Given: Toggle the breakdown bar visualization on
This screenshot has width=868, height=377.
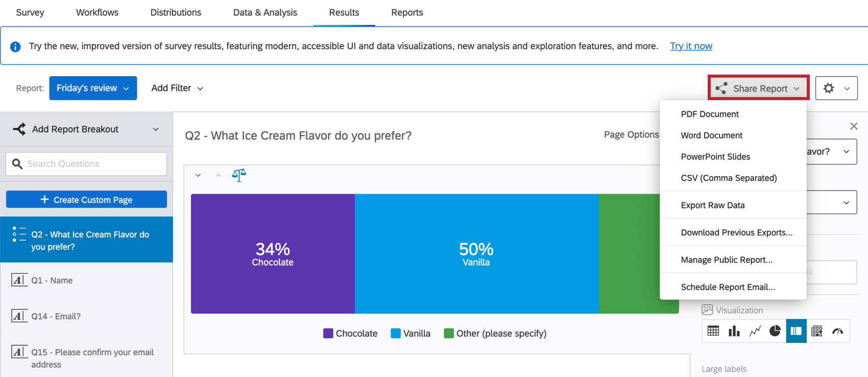Looking at the screenshot, I should 796,331.
